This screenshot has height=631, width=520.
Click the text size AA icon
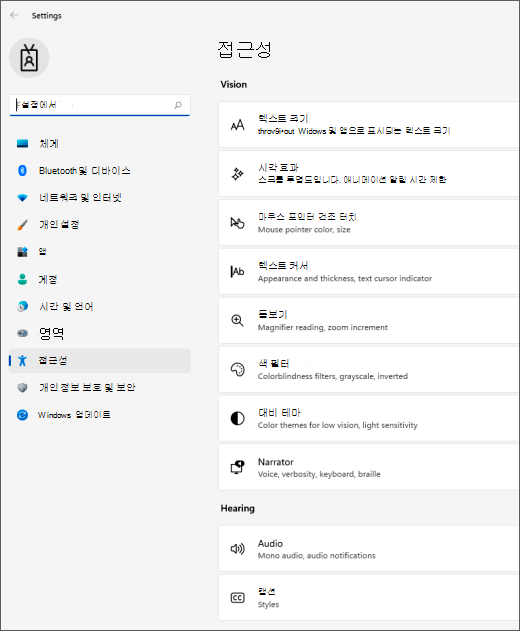click(x=237, y=125)
